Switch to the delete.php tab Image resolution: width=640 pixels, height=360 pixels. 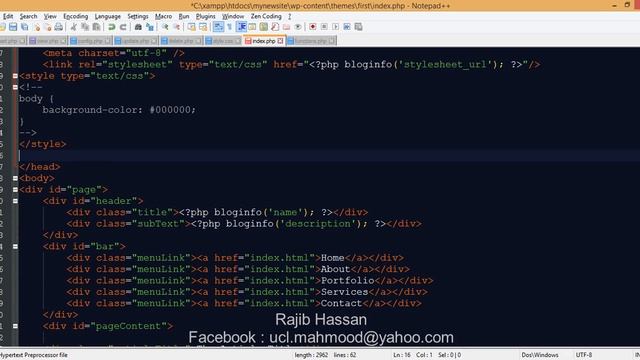point(181,41)
